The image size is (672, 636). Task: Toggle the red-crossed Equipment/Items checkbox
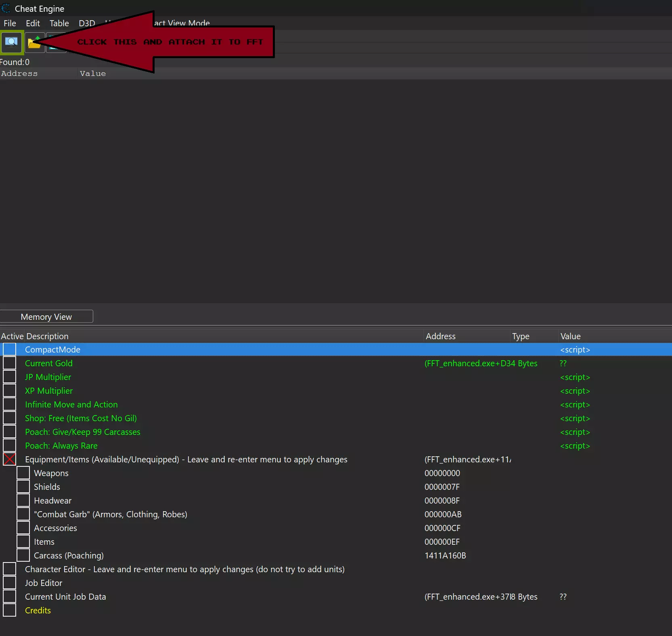[9, 459]
